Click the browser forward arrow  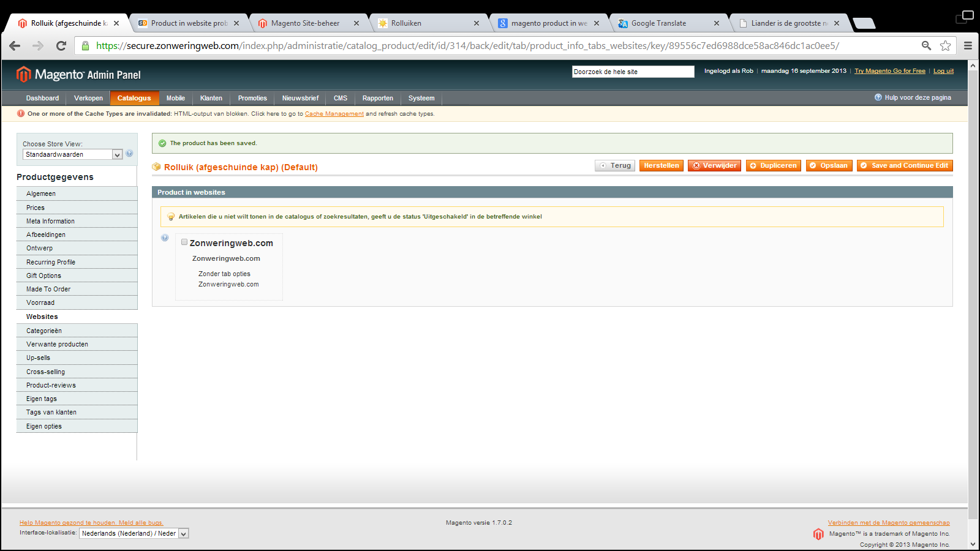pyautogui.click(x=38, y=46)
